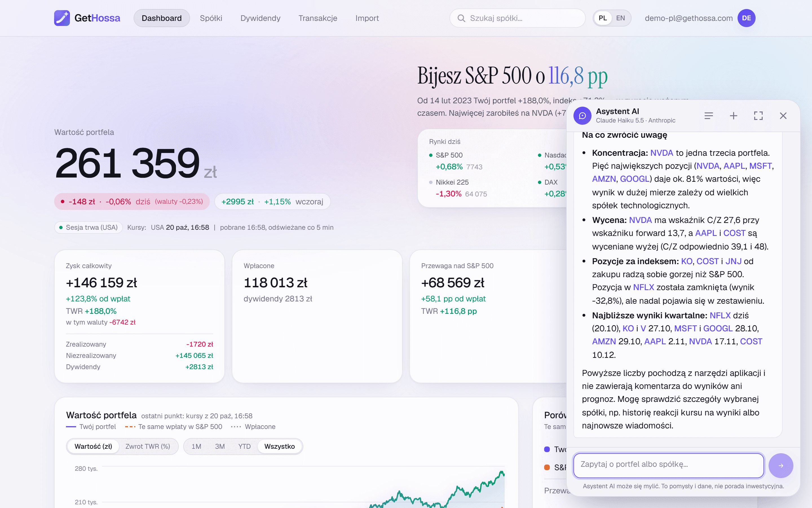Click the demo-pl@gethossa.com account label

point(689,18)
